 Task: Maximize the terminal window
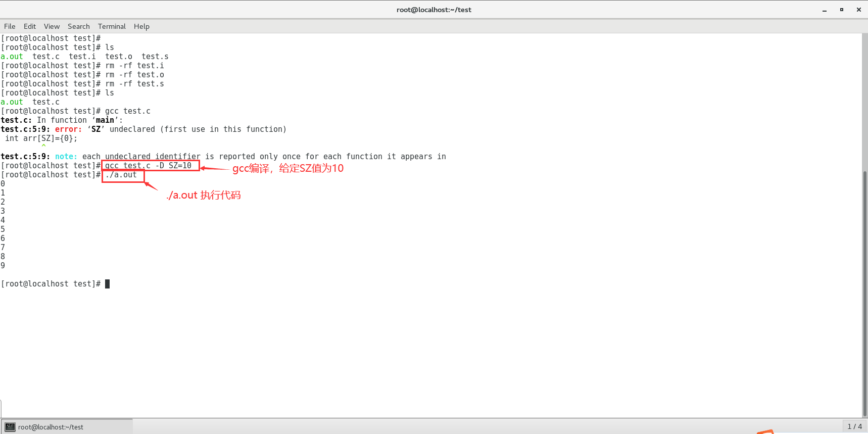click(842, 10)
